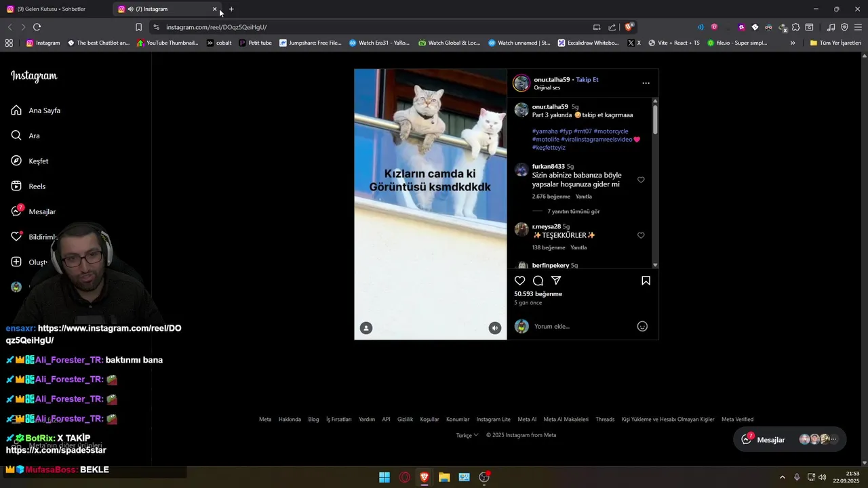Follow onur.talha59 via Takip Et
Screen dimensions: 868x488
[x=587, y=79]
